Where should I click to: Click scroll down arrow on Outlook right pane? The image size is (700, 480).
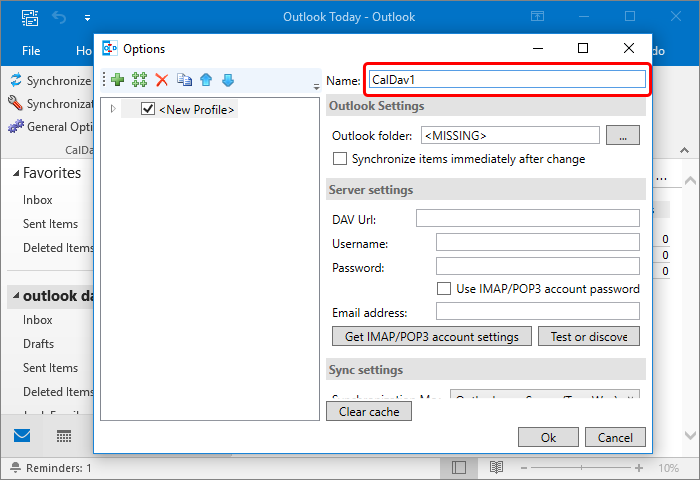690,435
